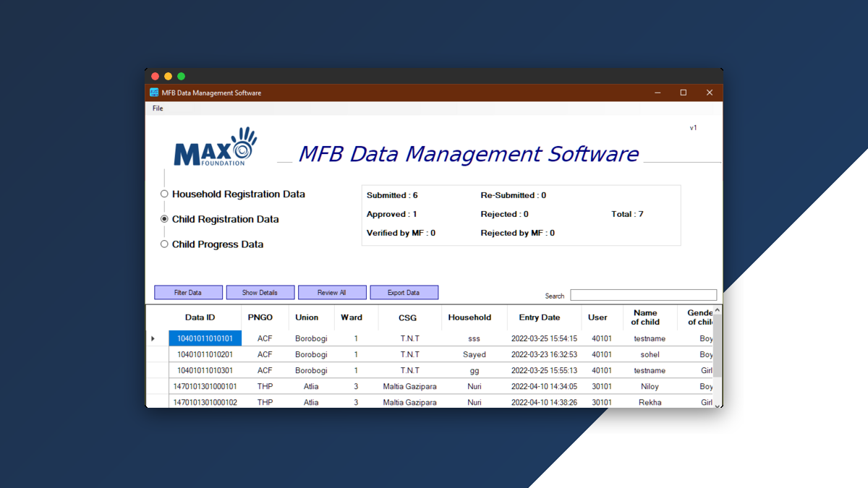Click the Data ID column header

tap(200, 317)
